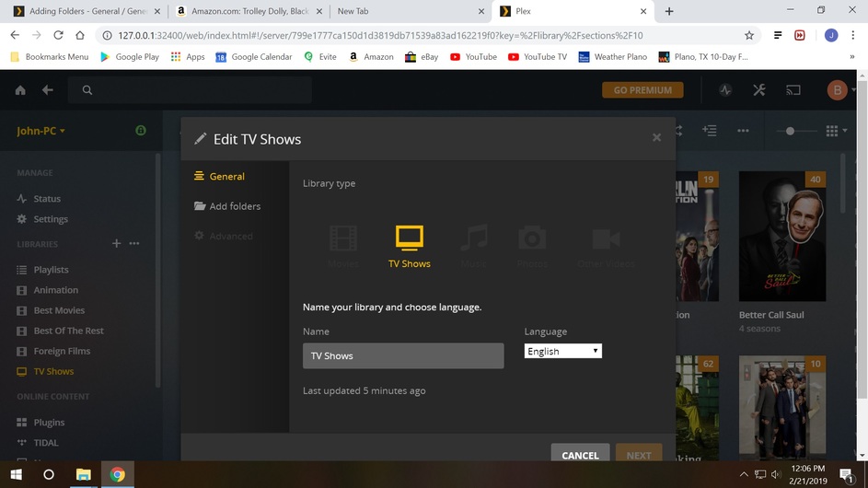868x488 pixels.
Task: Click the green secure lock icon
Action: (x=141, y=130)
